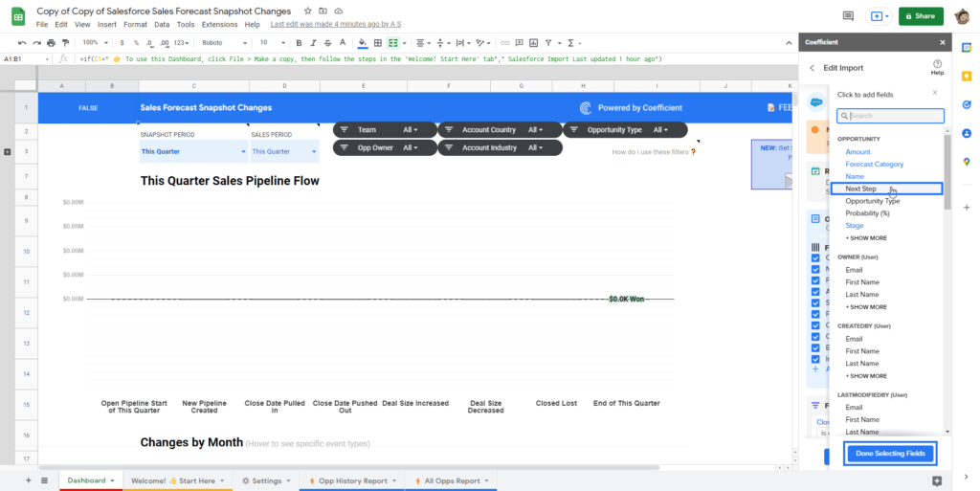The image size is (980, 491).
Task: Click the print icon
Action: point(52,42)
